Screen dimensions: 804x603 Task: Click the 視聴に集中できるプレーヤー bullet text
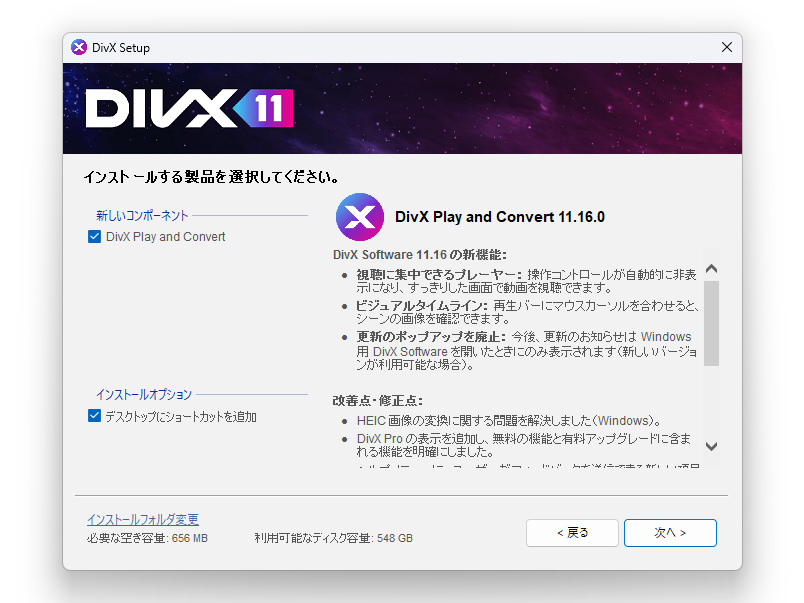[527, 281]
